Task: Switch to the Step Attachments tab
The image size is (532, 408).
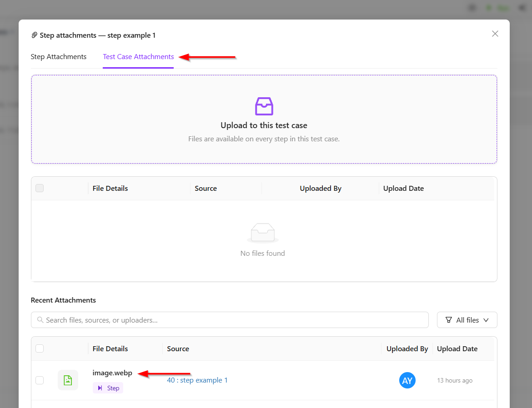Action: tap(59, 57)
